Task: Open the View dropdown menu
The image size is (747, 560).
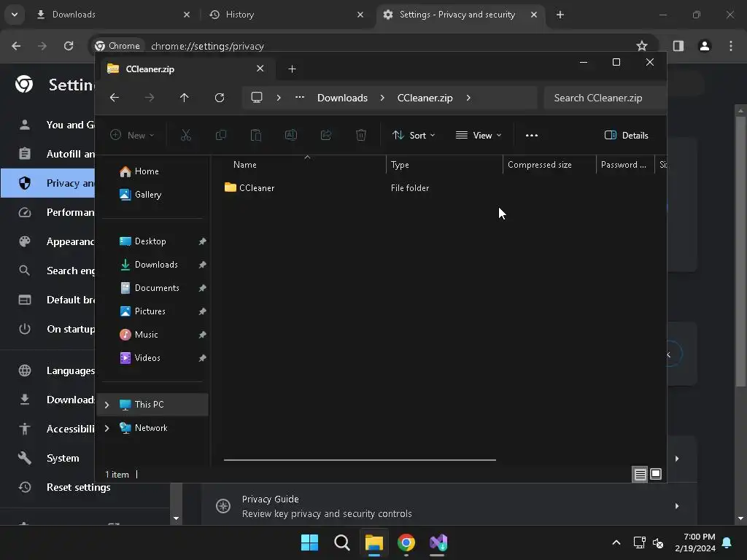Action: pos(479,135)
